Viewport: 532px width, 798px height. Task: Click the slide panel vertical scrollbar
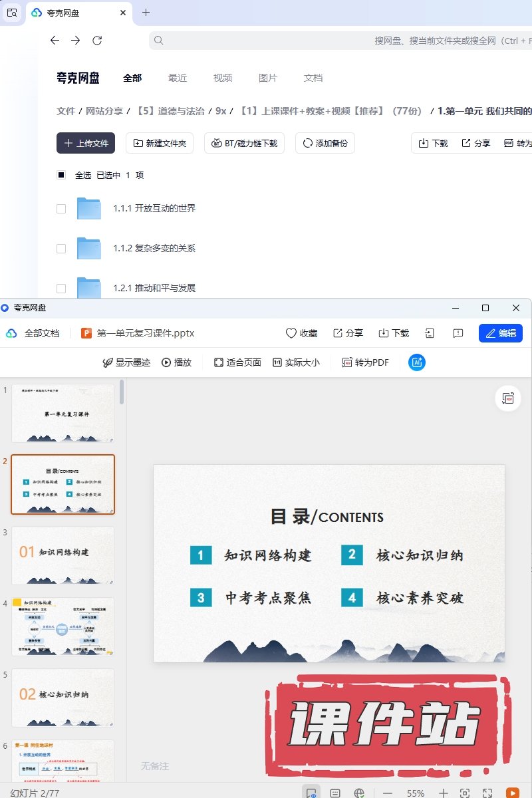122,392
